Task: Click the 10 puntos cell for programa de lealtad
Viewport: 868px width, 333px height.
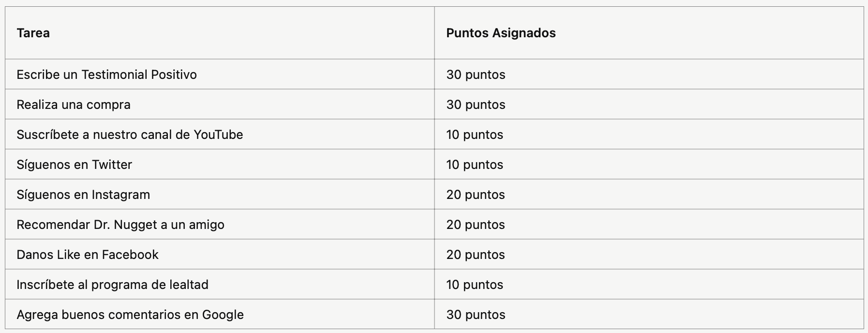Action: tap(649, 284)
